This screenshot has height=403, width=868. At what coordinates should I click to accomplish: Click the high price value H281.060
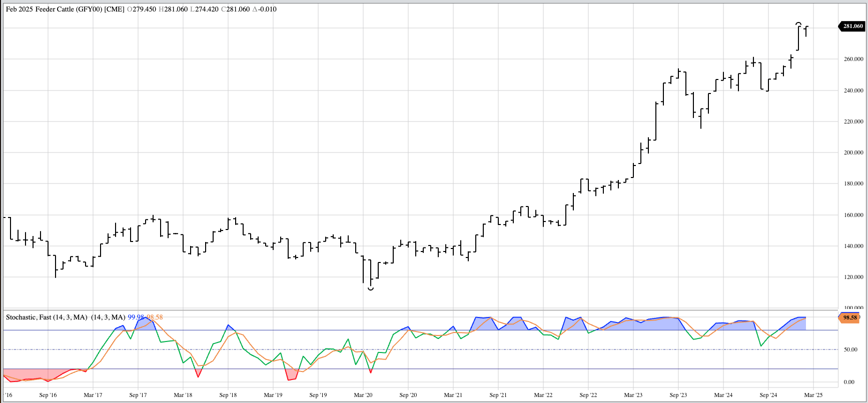(x=173, y=9)
